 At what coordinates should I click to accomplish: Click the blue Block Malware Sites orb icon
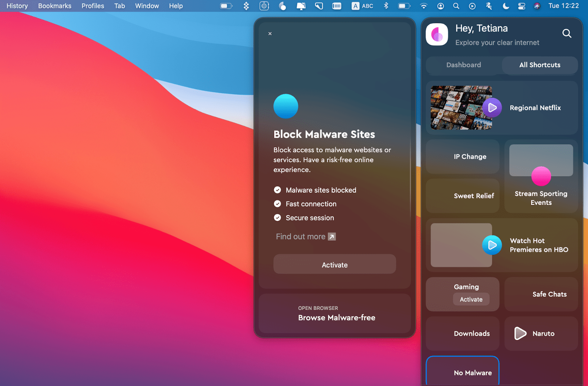(286, 106)
